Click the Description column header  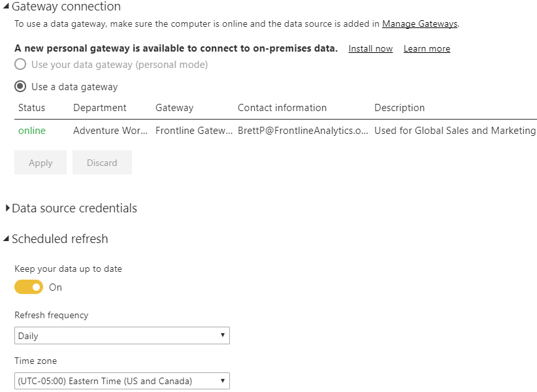399,108
